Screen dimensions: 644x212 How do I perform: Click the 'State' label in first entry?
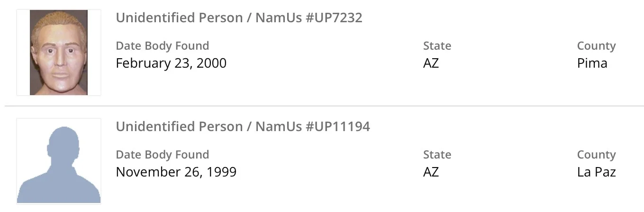click(437, 46)
